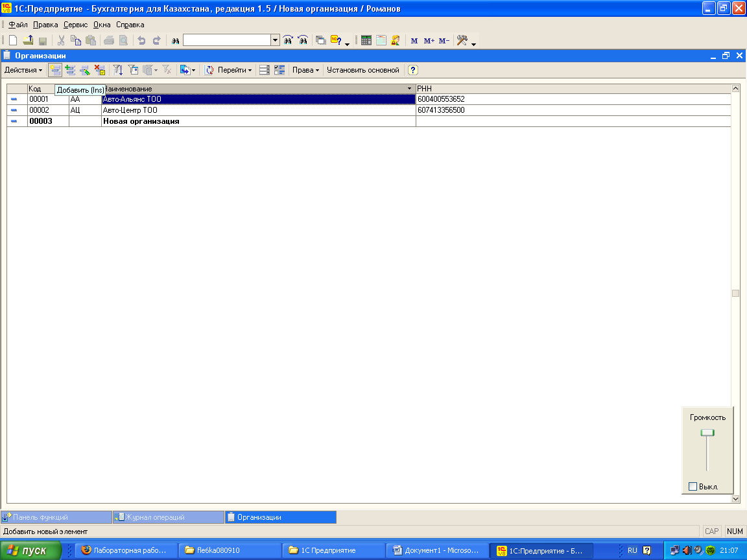Open the Окна menu
This screenshot has width=747, height=560.
tap(101, 25)
